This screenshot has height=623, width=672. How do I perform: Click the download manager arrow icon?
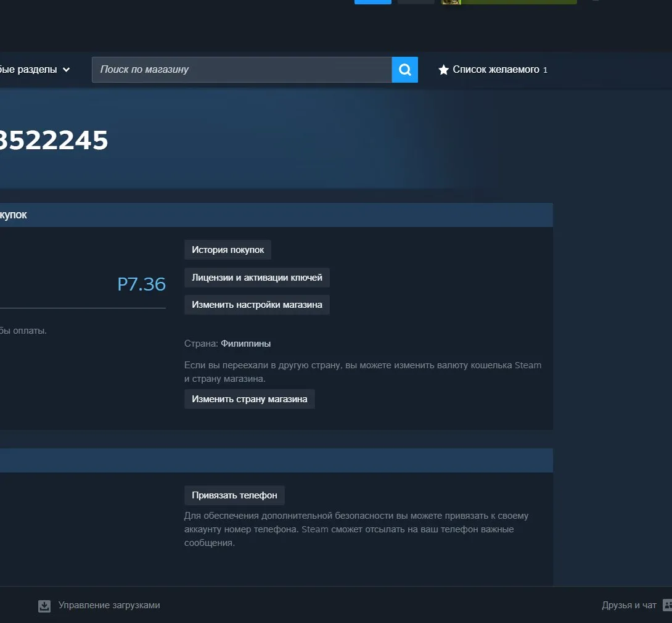(x=44, y=606)
